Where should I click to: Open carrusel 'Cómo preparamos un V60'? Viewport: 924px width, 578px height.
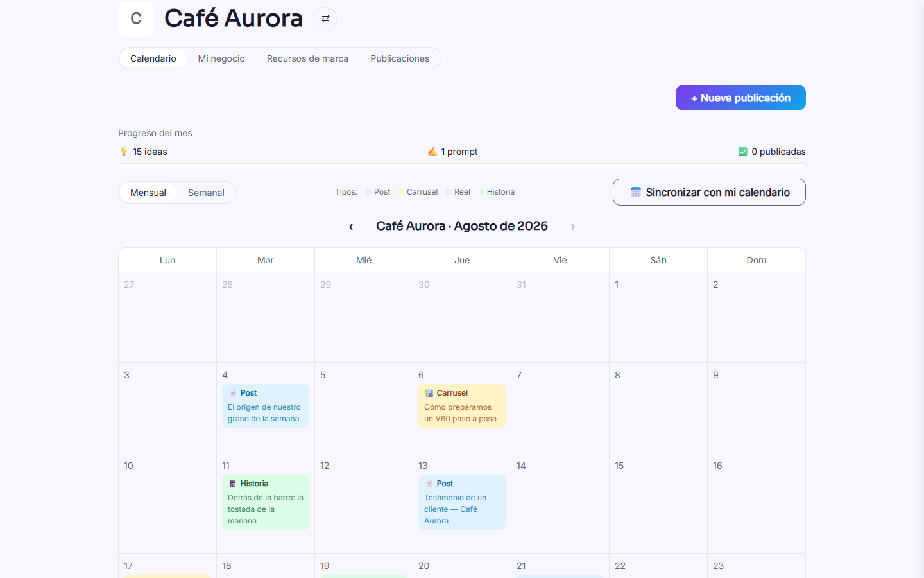[462, 406]
